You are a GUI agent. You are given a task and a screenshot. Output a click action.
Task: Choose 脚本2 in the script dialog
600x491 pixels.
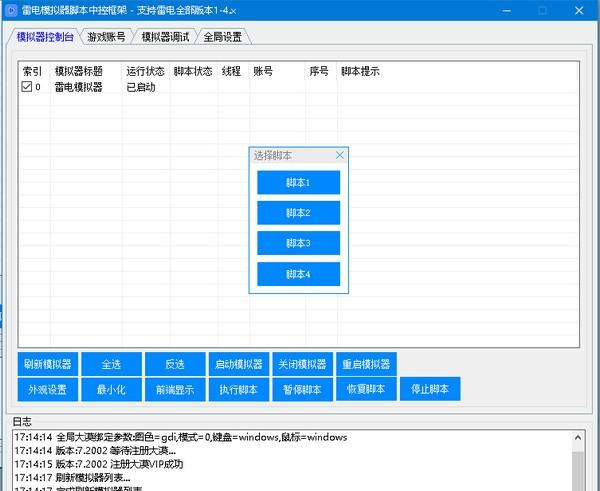(298, 213)
